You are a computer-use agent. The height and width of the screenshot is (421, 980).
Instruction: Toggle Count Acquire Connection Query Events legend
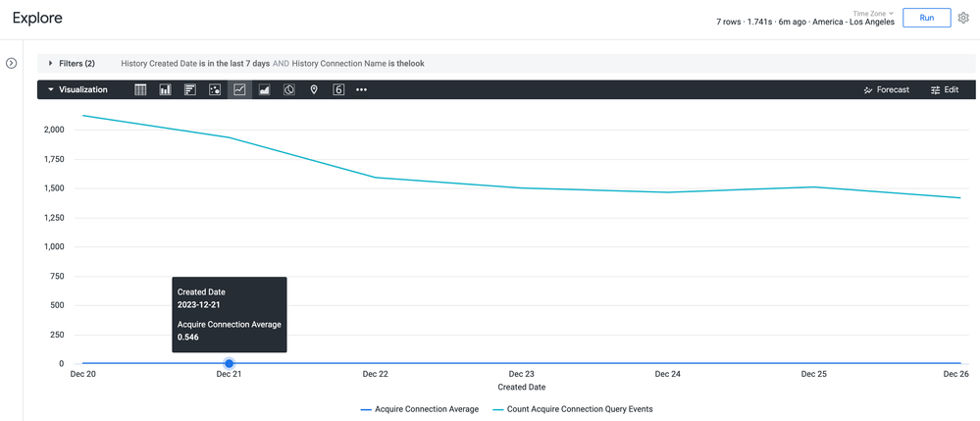[x=574, y=409]
